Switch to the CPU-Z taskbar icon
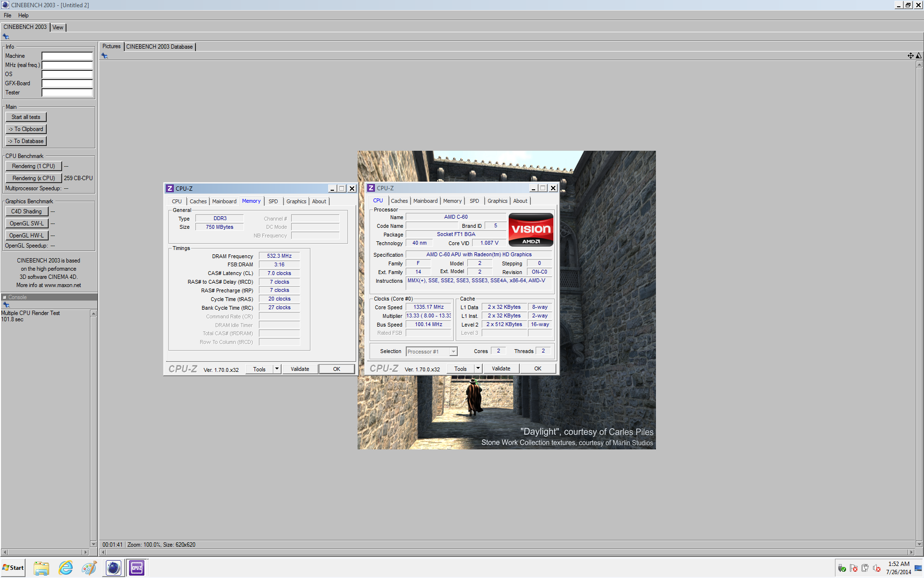924x578 pixels. pos(137,568)
